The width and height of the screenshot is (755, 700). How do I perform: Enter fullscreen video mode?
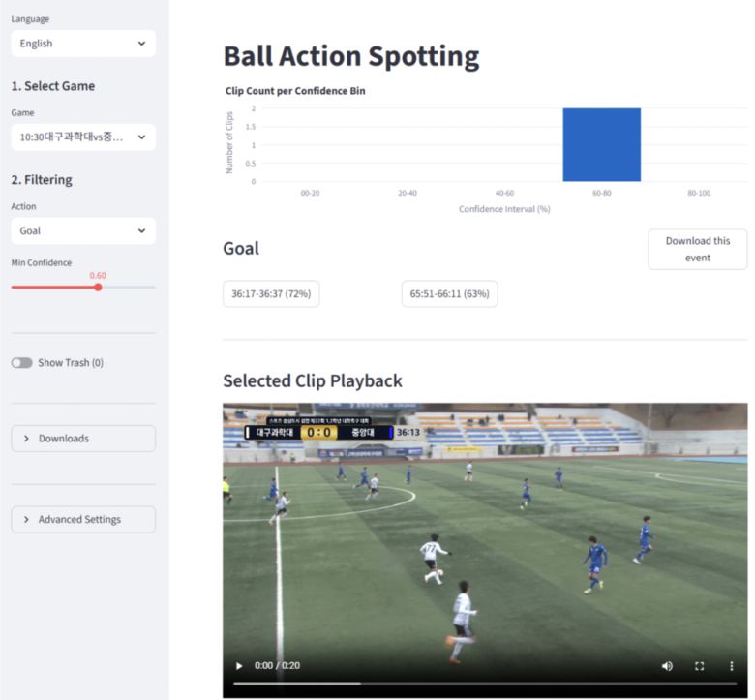coord(699,666)
